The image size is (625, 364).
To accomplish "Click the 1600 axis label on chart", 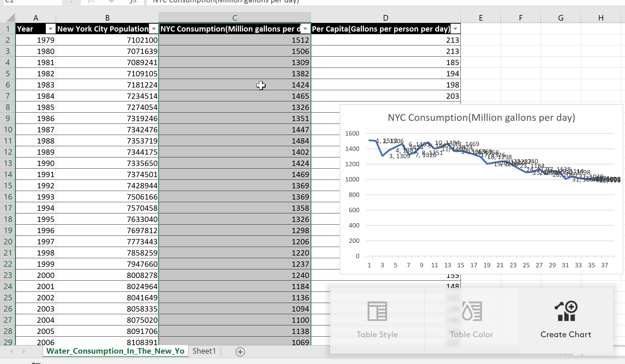I will [x=352, y=134].
